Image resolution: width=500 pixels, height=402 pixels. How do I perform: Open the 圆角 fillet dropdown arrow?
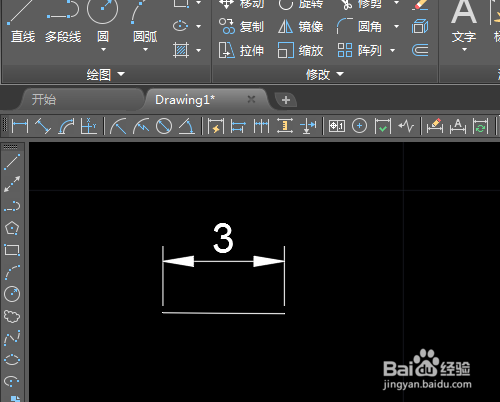coord(396,26)
